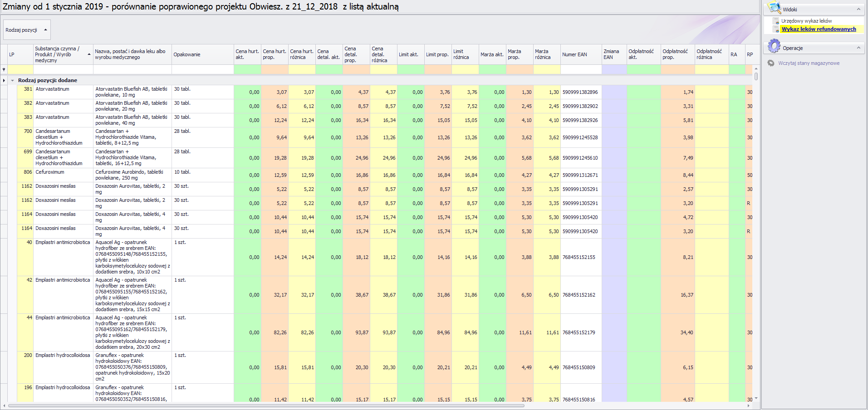Click the Operacje gear icon
The height and width of the screenshot is (410, 868).
[x=774, y=46]
